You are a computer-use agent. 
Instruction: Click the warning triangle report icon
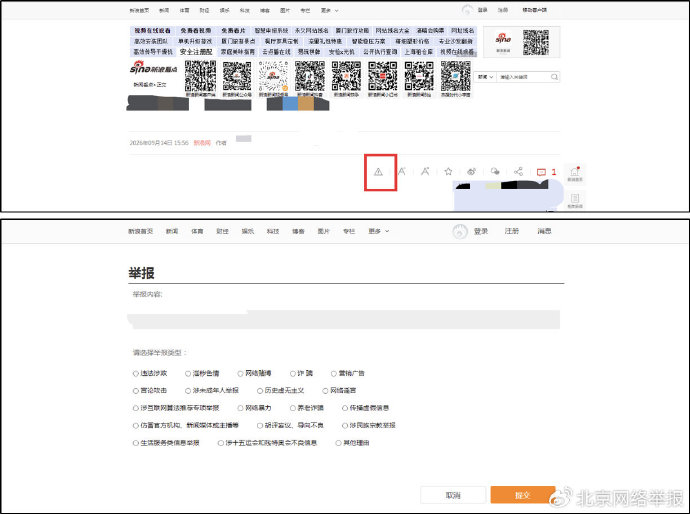378,172
